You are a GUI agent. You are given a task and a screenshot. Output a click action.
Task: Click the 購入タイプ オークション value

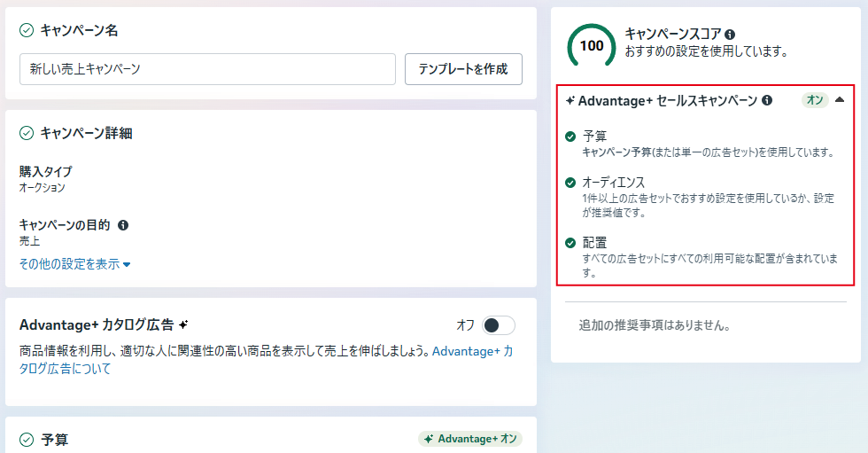pyautogui.click(x=42, y=188)
